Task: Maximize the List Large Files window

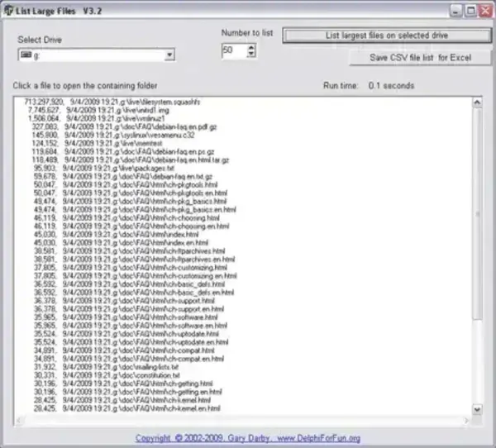Action: [471, 11]
